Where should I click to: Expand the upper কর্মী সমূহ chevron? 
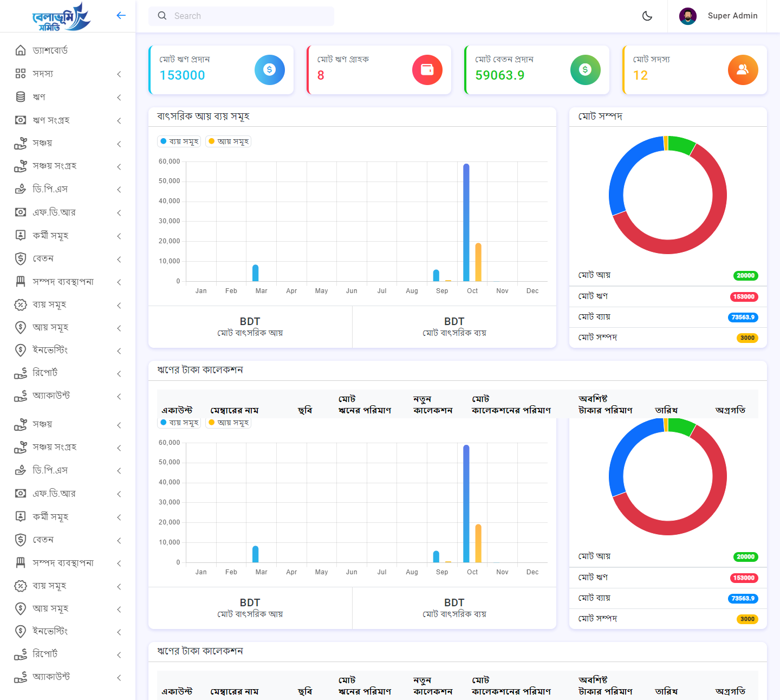119,236
